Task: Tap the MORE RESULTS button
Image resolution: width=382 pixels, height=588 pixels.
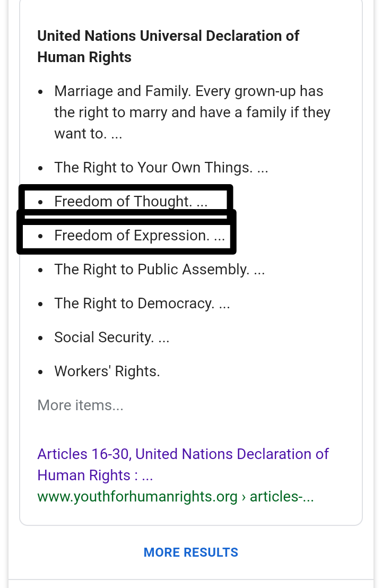Action: (191, 552)
